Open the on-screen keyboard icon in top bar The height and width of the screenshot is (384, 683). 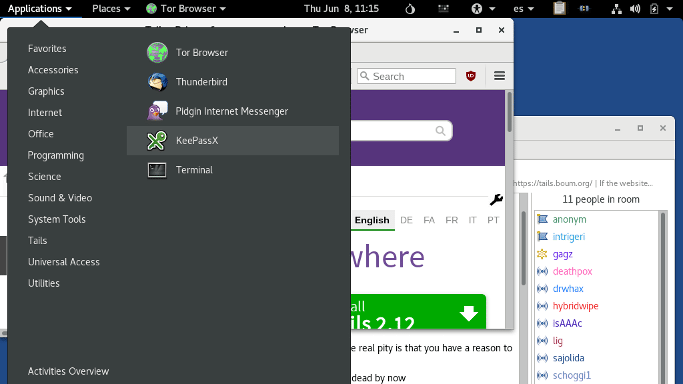443,8
